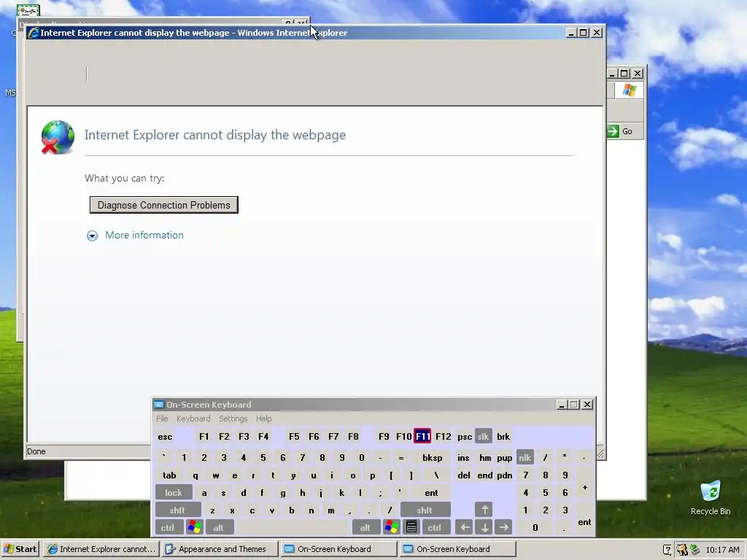Click the Done status bar text
Image resolution: width=747 pixels, height=560 pixels.
click(36, 451)
